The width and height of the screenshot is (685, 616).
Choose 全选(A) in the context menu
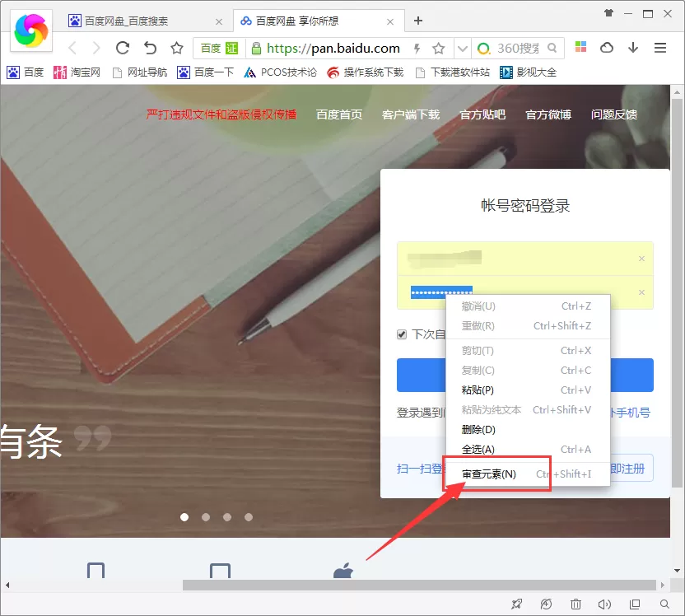(527, 450)
